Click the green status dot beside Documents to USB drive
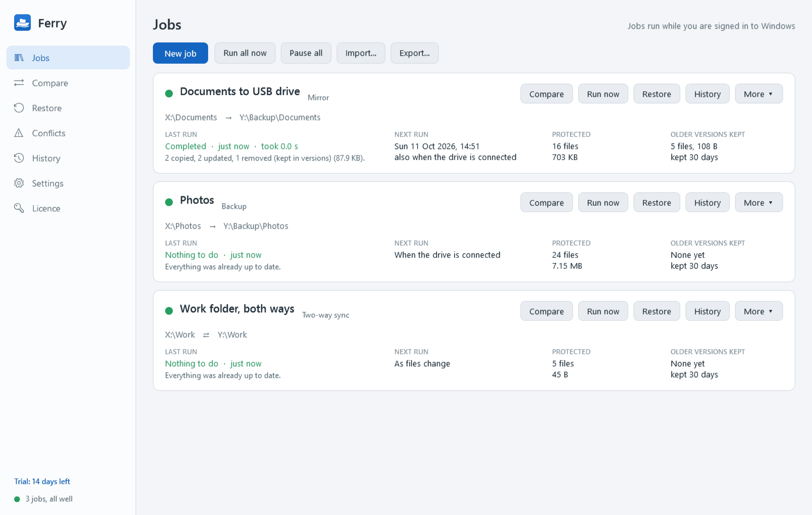The image size is (812, 515). click(169, 94)
